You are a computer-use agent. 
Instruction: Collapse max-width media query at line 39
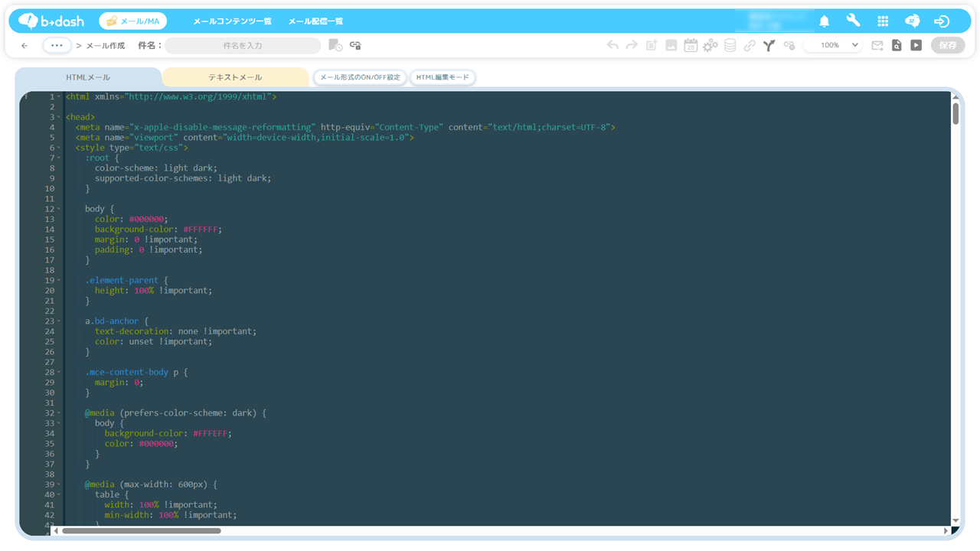[x=59, y=484]
